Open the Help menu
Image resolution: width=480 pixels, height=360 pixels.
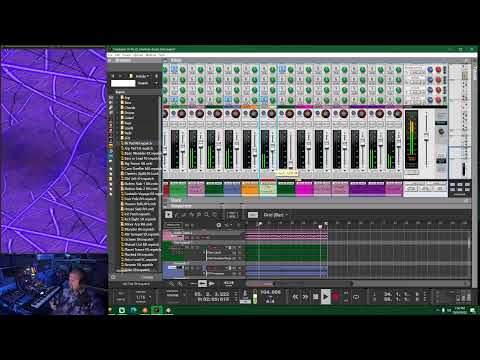[x=162, y=55]
